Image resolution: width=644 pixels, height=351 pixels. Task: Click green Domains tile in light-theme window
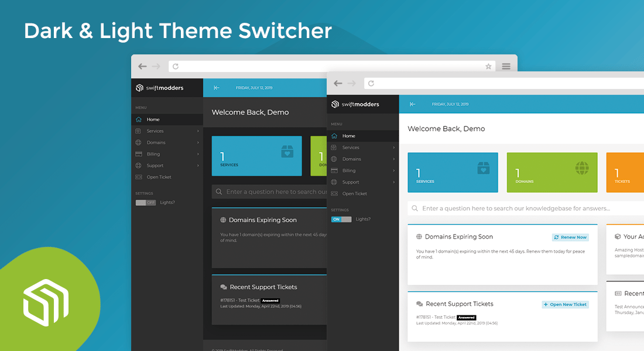tap(552, 173)
